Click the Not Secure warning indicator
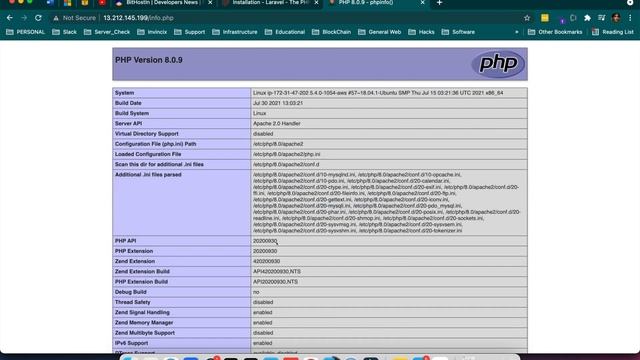 (x=75, y=18)
